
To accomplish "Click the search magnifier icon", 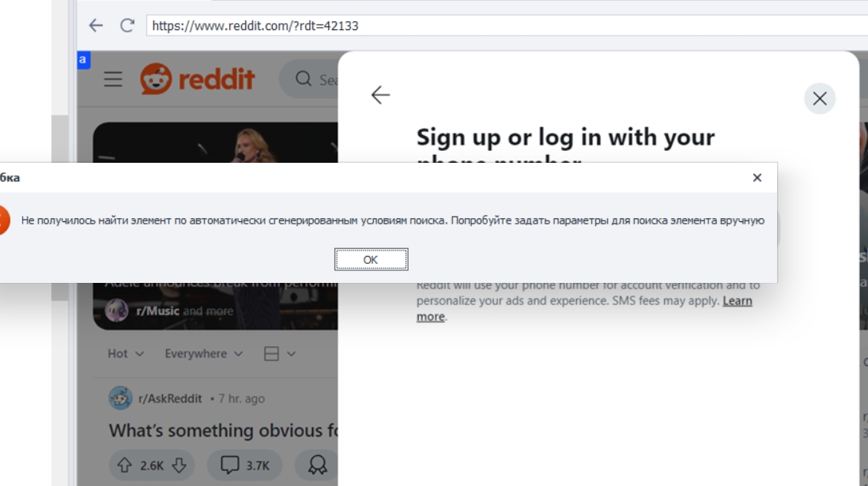I will click(304, 78).
